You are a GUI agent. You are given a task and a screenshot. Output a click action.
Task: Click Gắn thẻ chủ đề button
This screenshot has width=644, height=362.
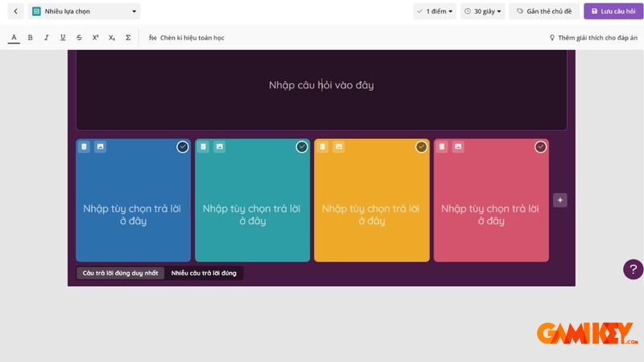click(544, 11)
